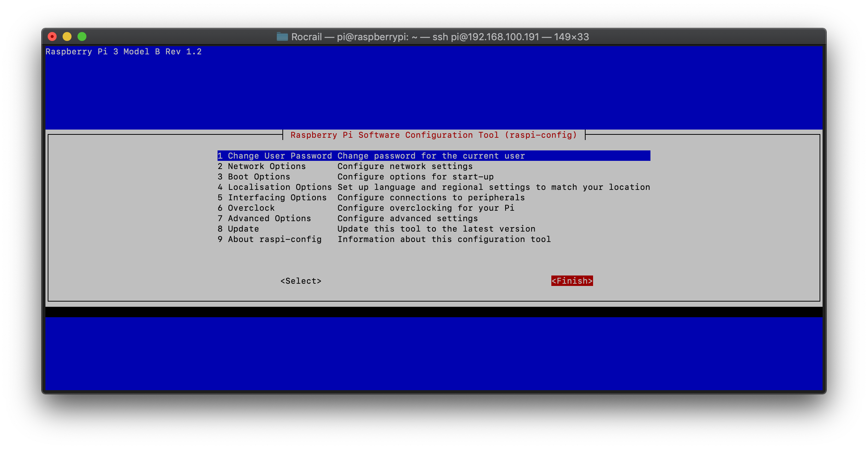Screen dimensions: 868x449
Task: Select About raspi-config entry
Action: 274,239
